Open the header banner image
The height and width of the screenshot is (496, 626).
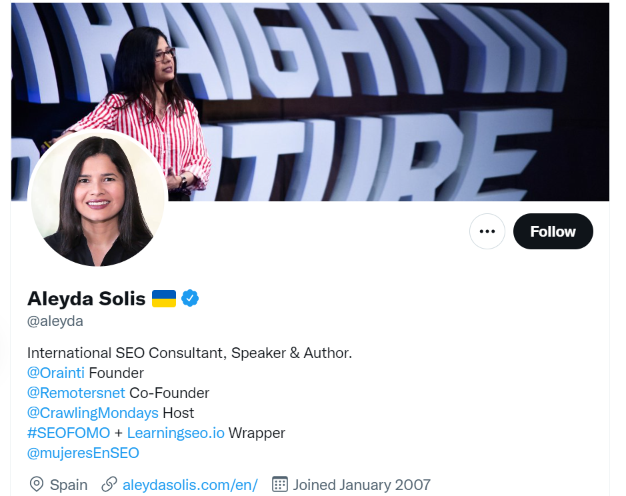pos(310,102)
